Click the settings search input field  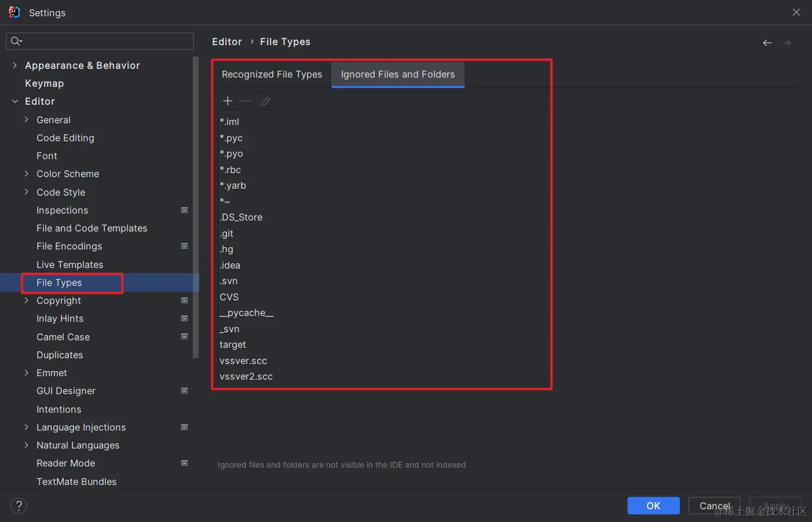100,41
